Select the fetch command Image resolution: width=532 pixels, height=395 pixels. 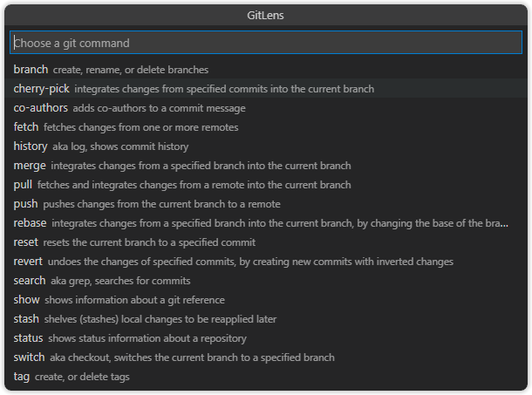[x=266, y=127]
